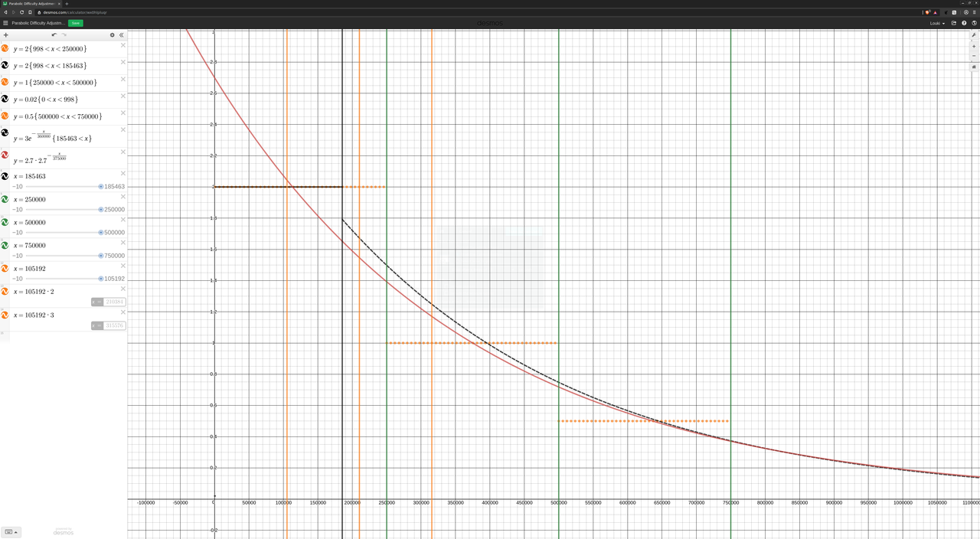
Task: Hide the x=105192·2 orange line
Action: coord(5,291)
